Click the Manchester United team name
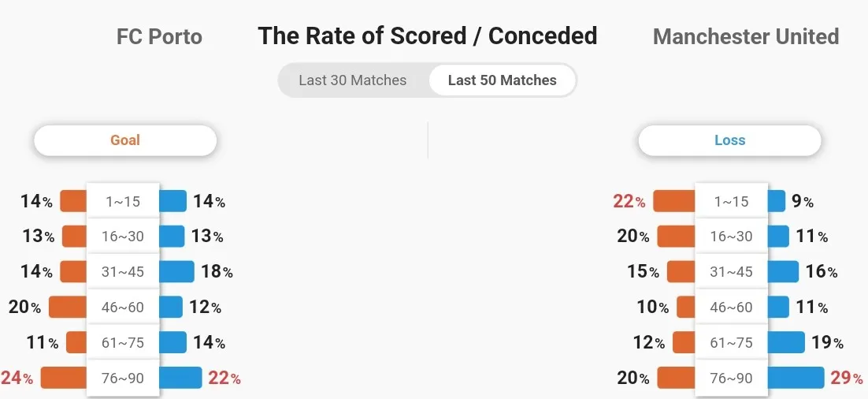This screenshot has width=868, height=399. click(746, 36)
